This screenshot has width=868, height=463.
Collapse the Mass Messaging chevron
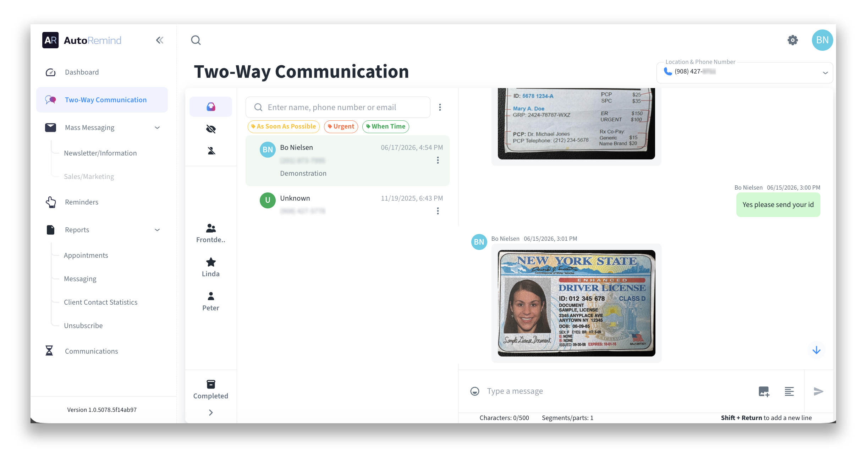click(157, 127)
